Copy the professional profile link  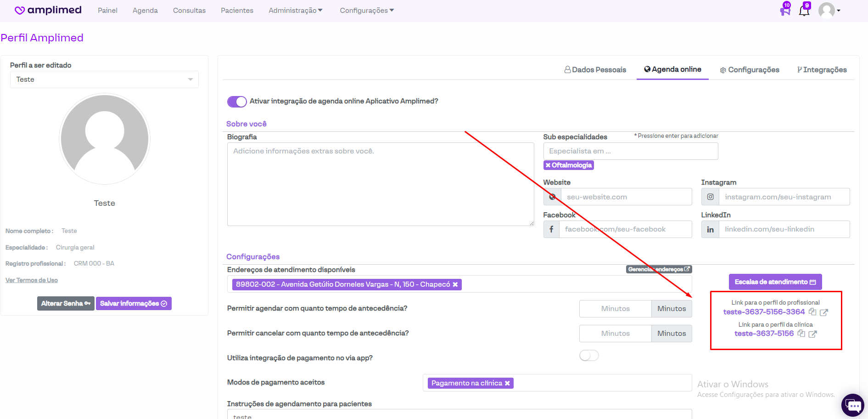[x=812, y=312]
